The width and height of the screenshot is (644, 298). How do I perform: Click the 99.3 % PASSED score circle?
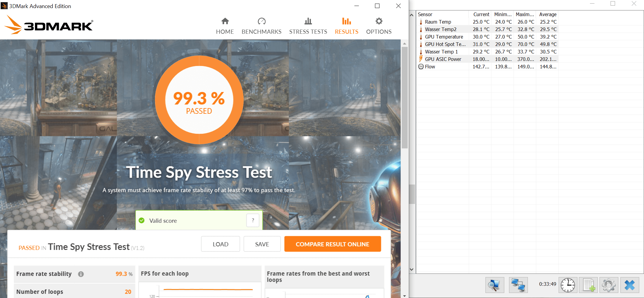pyautogui.click(x=199, y=100)
